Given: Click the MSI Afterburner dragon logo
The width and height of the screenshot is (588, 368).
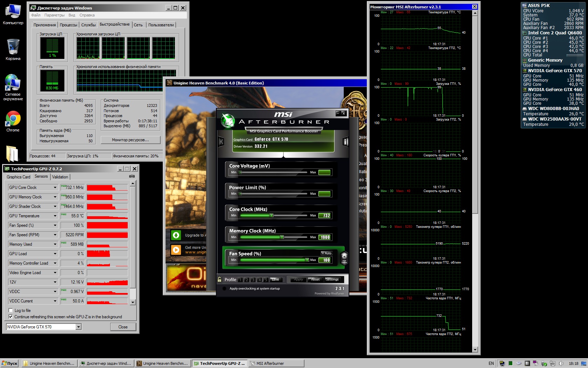Looking at the screenshot, I should 228,121.
